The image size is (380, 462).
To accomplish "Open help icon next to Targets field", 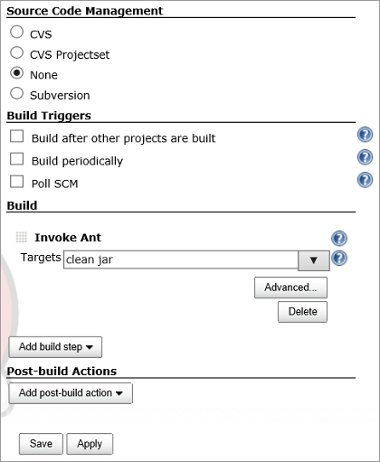I will coord(339,258).
